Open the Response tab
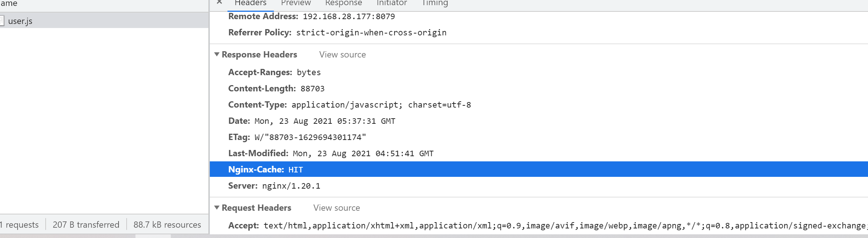Image resolution: width=868 pixels, height=238 pixels. tap(343, 3)
